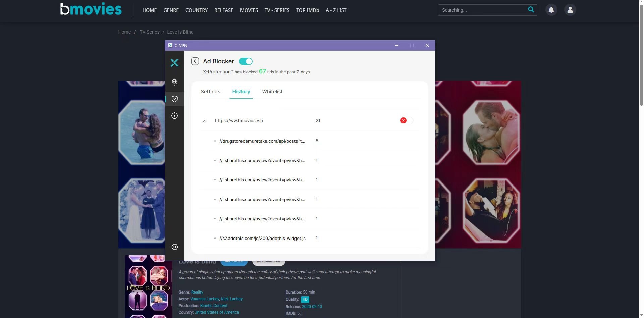This screenshot has height=318, width=644.
Task: Open the COUNTRY menu
Action: tap(197, 10)
